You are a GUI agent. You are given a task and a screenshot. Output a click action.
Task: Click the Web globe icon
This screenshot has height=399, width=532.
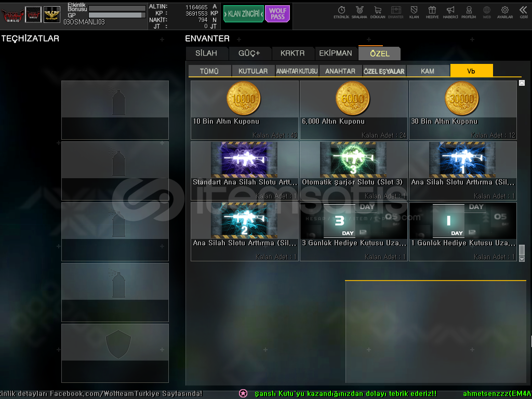(x=487, y=12)
